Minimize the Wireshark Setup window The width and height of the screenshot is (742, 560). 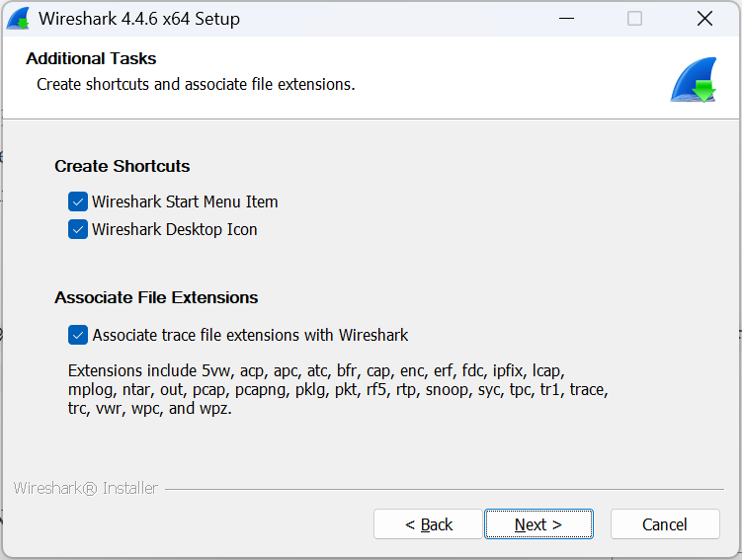(x=566, y=19)
